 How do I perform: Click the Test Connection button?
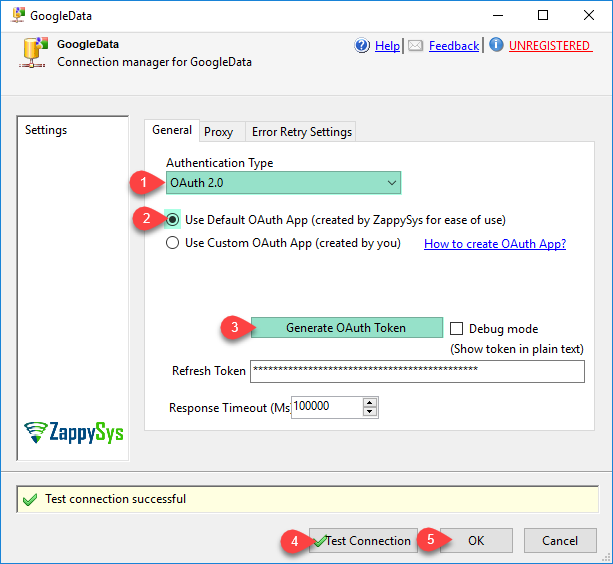(x=363, y=541)
